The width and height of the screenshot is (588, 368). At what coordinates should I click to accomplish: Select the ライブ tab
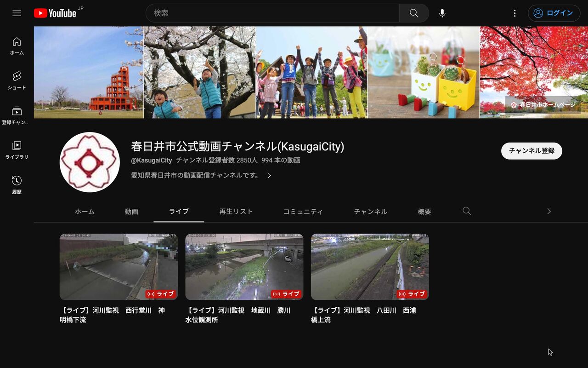click(179, 212)
